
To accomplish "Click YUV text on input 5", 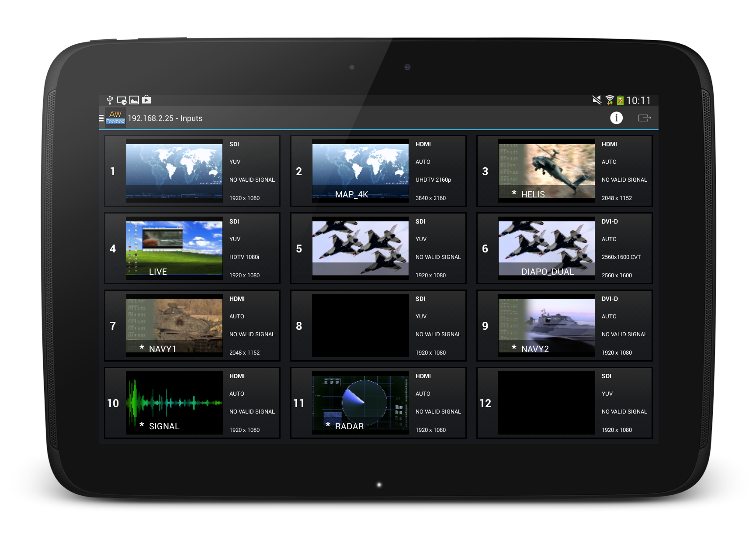I will 421,239.
